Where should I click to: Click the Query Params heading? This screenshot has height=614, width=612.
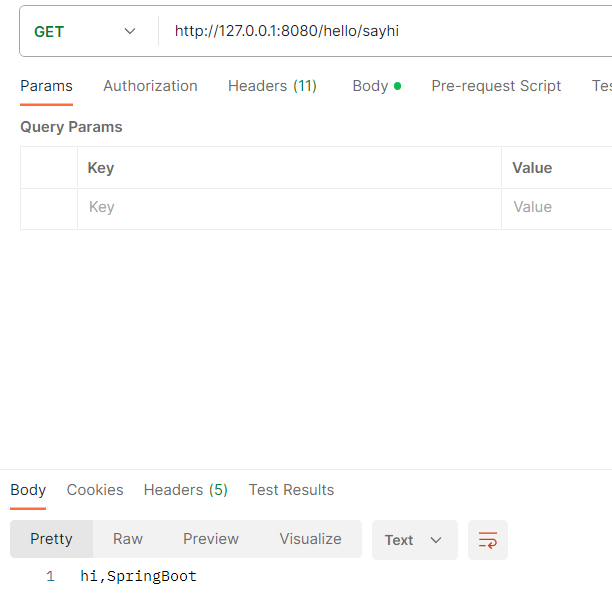coord(71,127)
